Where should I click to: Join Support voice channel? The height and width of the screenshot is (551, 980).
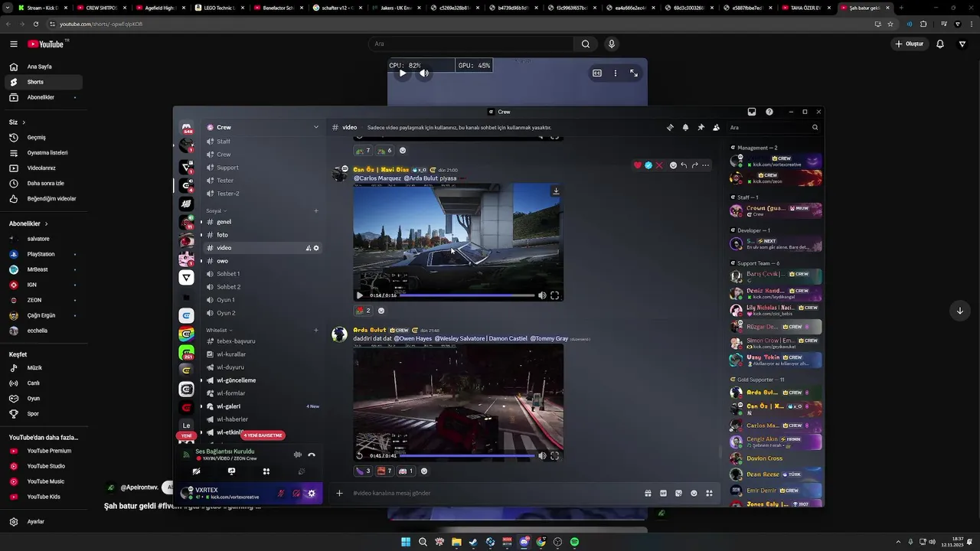262,168
